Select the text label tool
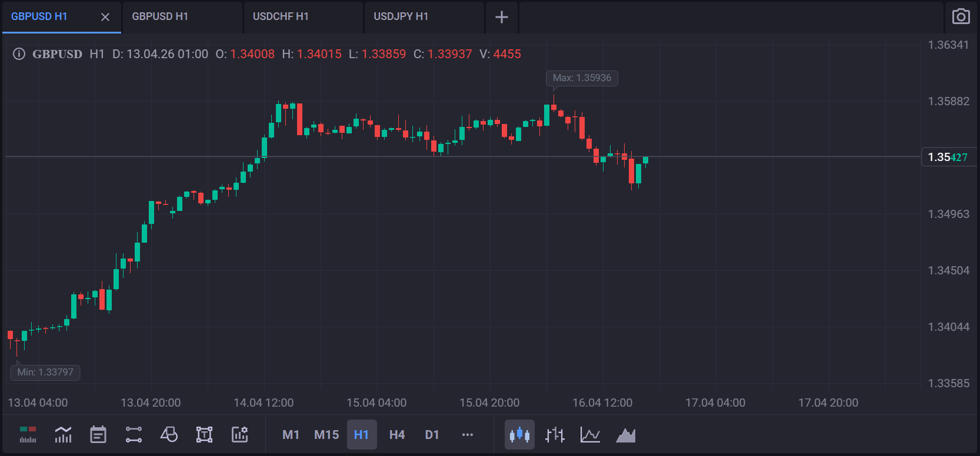980x456 pixels. coord(204,435)
